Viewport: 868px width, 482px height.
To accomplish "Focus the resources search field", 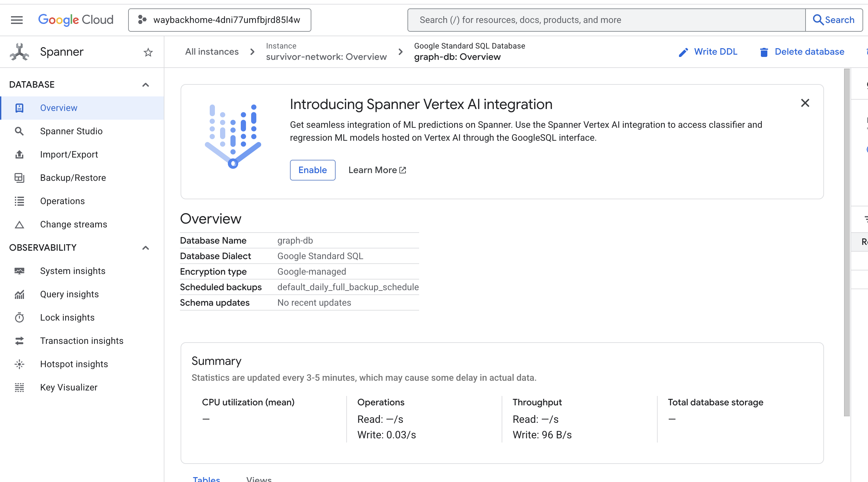I will [606, 20].
